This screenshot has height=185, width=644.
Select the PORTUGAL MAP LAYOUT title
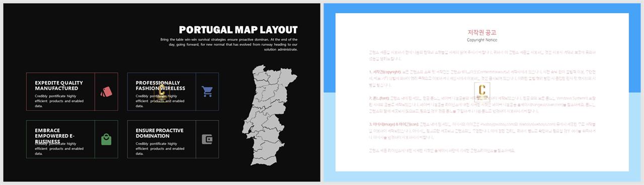point(238,30)
